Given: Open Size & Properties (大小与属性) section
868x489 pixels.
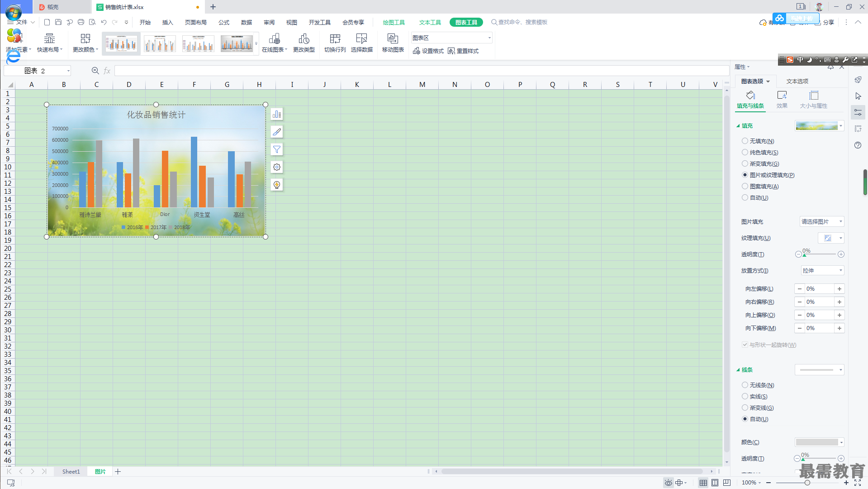Looking at the screenshot, I should pyautogui.click(x=814, y=100).
